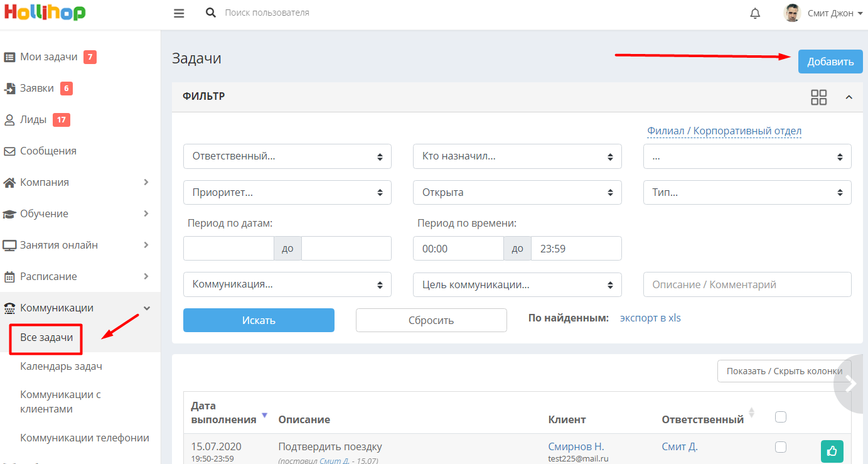Click Показать / Скрыть колонки button
Viewport: 868px width, 464px height.
click(785, 371)
